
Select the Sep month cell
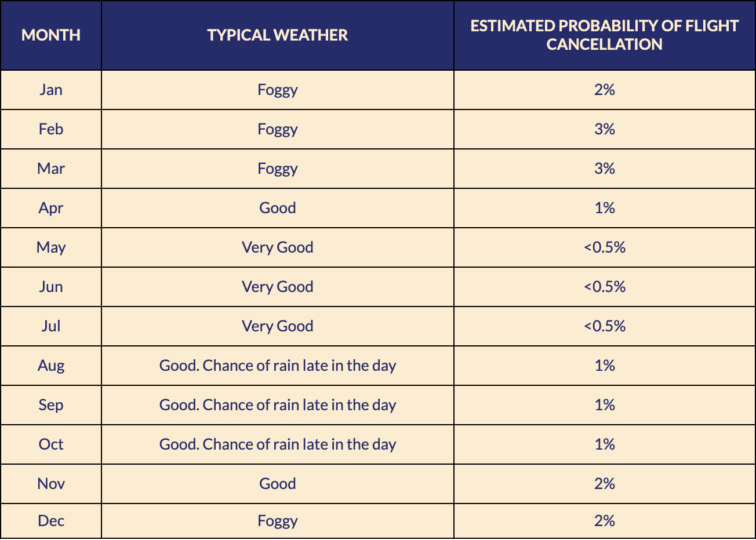[51, 405]
